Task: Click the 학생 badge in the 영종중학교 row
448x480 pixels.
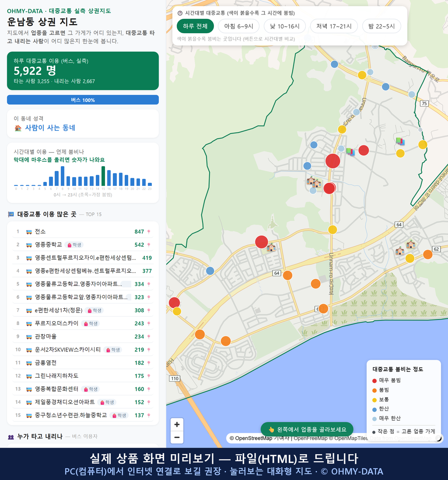Action: point(74,245)
